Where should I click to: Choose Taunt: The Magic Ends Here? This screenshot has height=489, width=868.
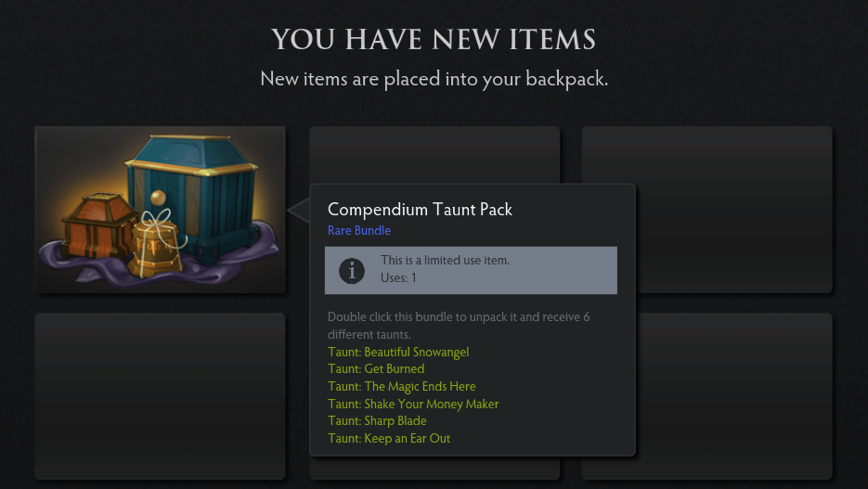pyautogui.click(x=401, y=386)
